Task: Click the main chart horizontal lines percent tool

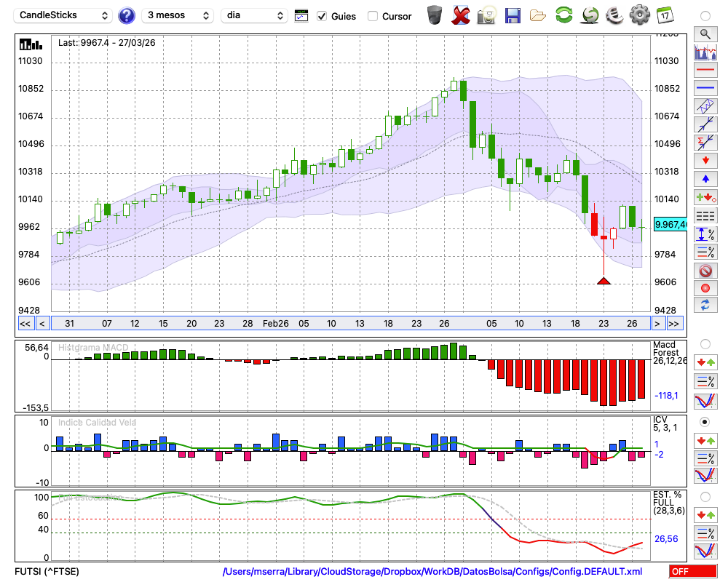Action: [705, 252]
